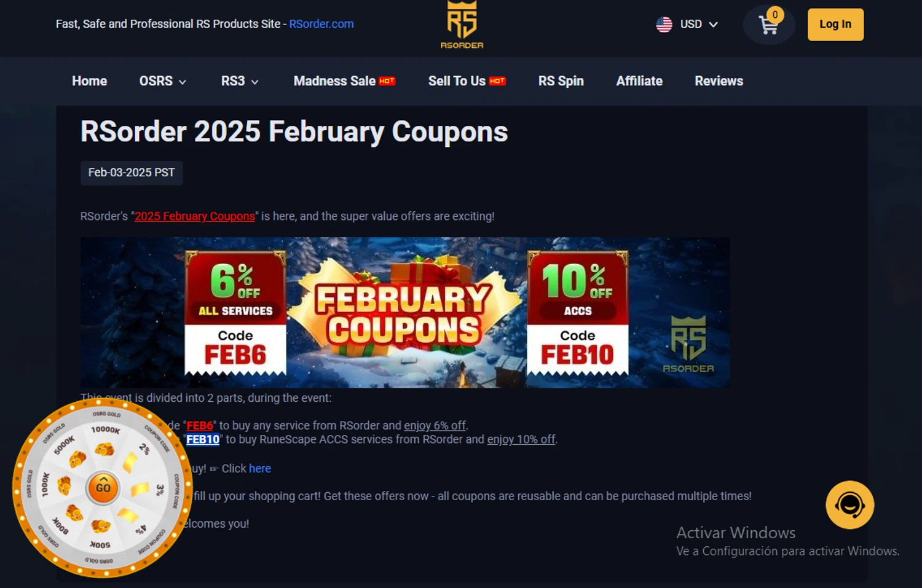The image size is (922, 588).
Task: Click the RSorder logo on coupon banner
Action: coord(688,345)
